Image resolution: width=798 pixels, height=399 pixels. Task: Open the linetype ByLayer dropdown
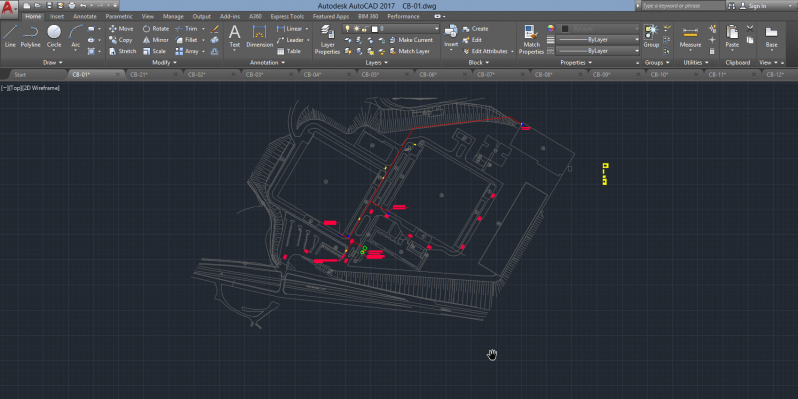(x=597, y=51)
